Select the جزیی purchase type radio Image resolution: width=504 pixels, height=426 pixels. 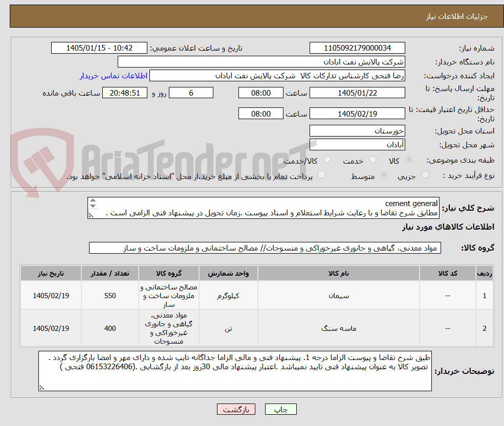point(425,175)
